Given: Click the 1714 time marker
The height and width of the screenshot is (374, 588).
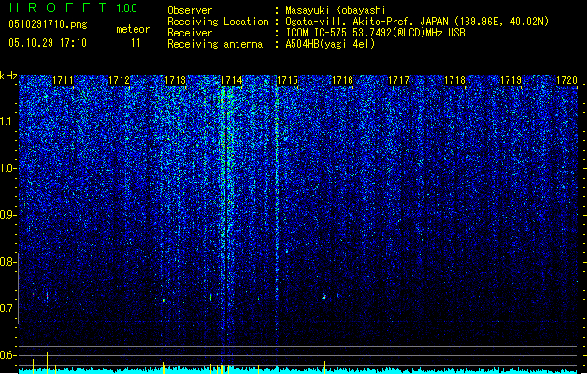Looking at the screenshot, I should pyautogui.click(x=232, y=80).
